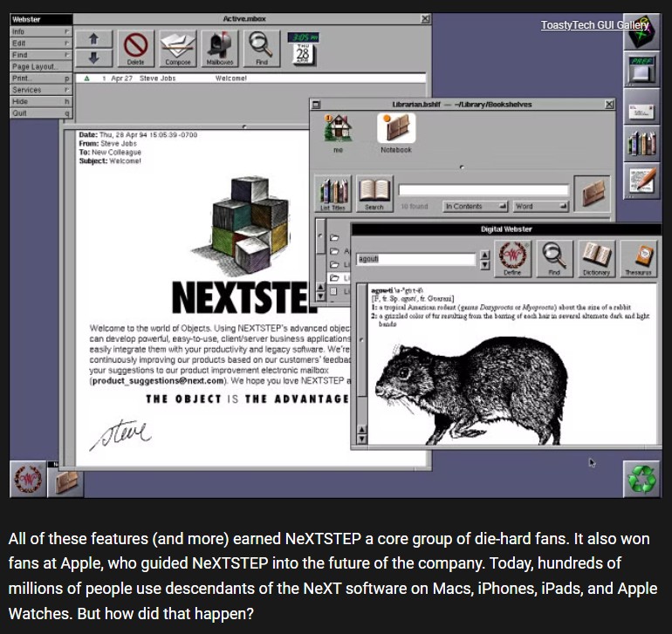Open the PREF preferences dock icon
This screenshot has width=672, height=634.
click(x=641, y=70)
